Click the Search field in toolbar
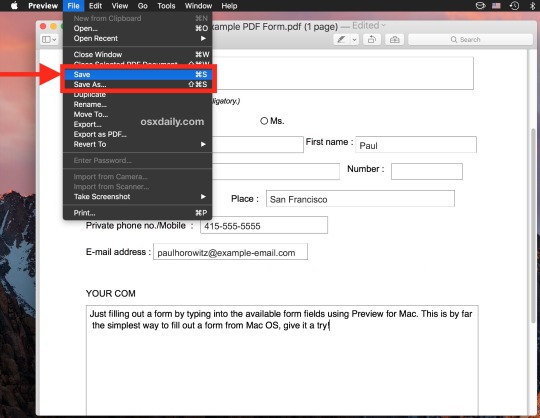 [470, 40]
